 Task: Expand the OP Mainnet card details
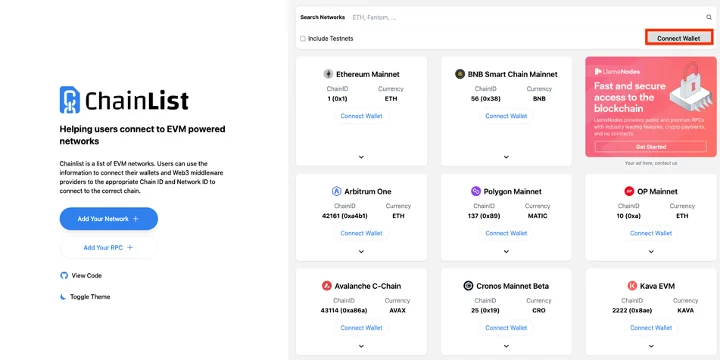tap(651, 252)
